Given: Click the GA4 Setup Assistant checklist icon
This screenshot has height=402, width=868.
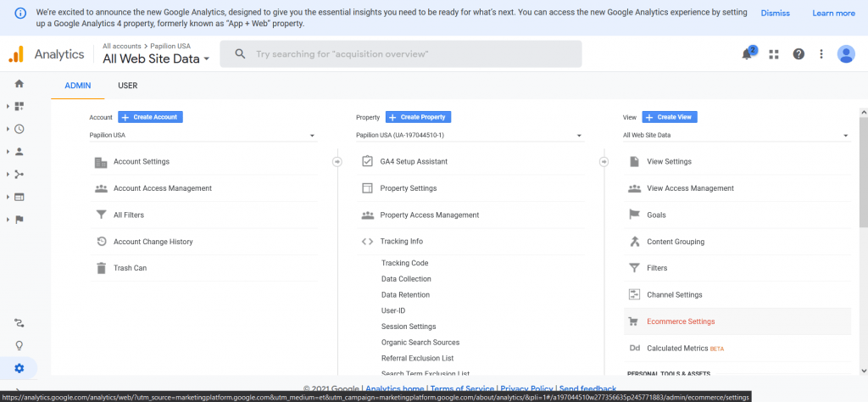Looking at the screenshot, I should point(367,161).
